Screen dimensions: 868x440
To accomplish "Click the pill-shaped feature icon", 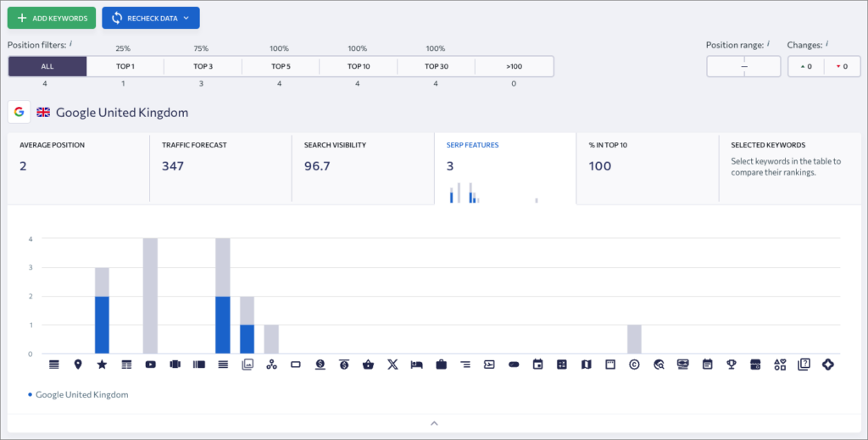I will point(514,365).
